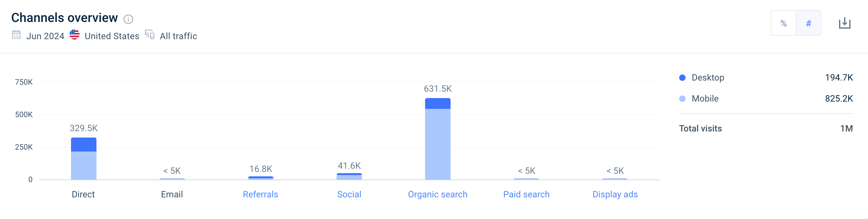Click the Email axis label
The height and width of the screenshot is (219, 868).
172,194
